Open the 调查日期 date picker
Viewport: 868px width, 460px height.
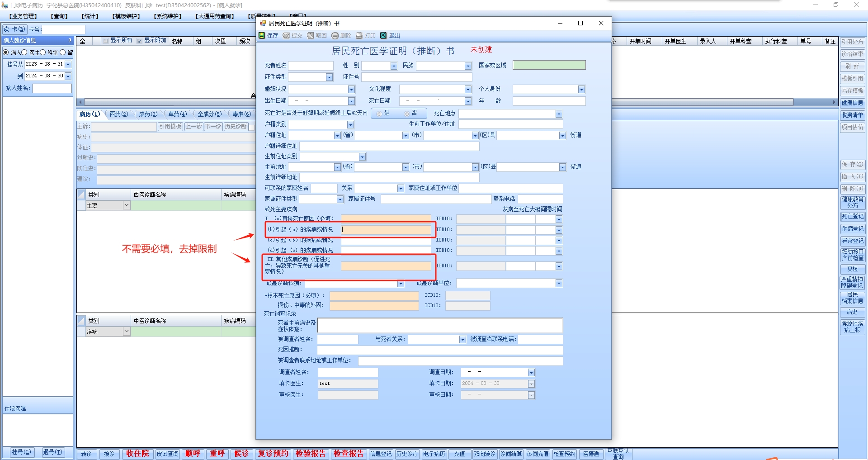[x=532, y=373]
